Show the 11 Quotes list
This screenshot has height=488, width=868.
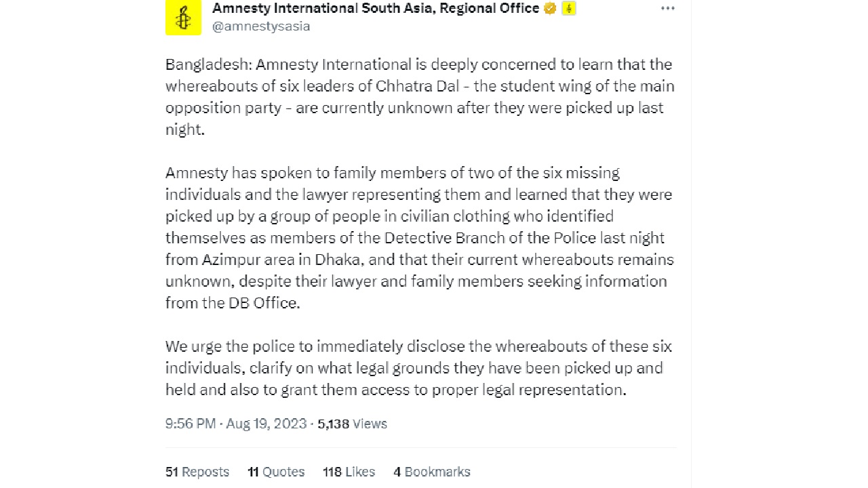276,472
